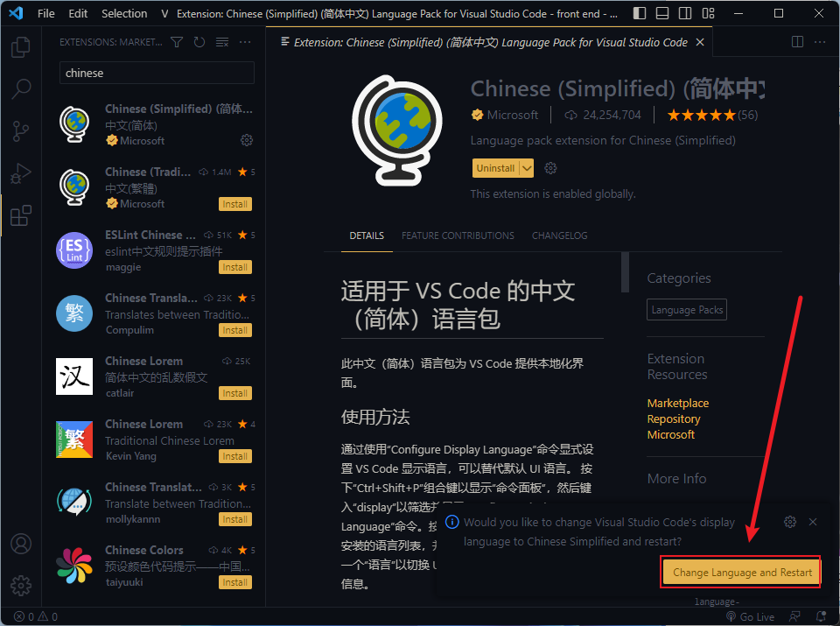Select the Chinese Colors pinwheel icon

pyautogui.click(x=74, y=566)
